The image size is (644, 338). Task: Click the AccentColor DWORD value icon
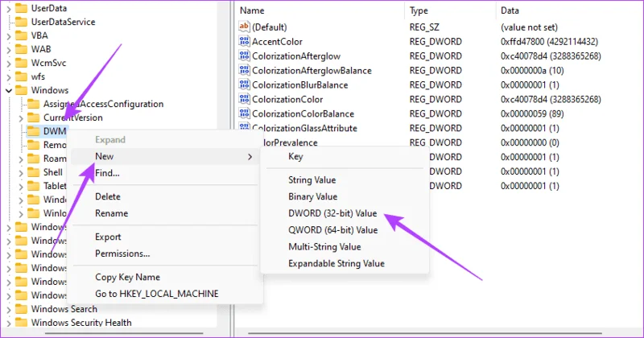[x=244, y=42]
